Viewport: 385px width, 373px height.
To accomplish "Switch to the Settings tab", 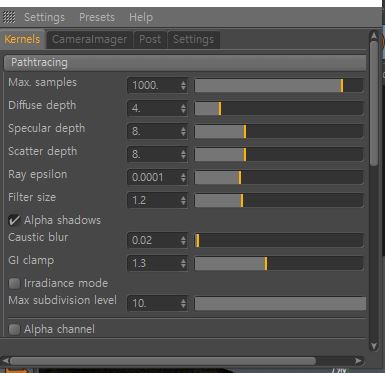I will tap(193, 40).
